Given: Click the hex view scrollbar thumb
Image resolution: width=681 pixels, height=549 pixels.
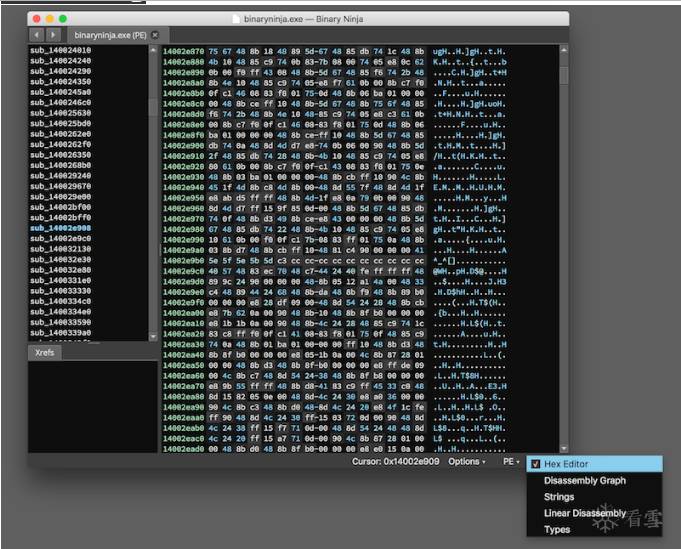Looking at the screenshot, I should point(564,75).
